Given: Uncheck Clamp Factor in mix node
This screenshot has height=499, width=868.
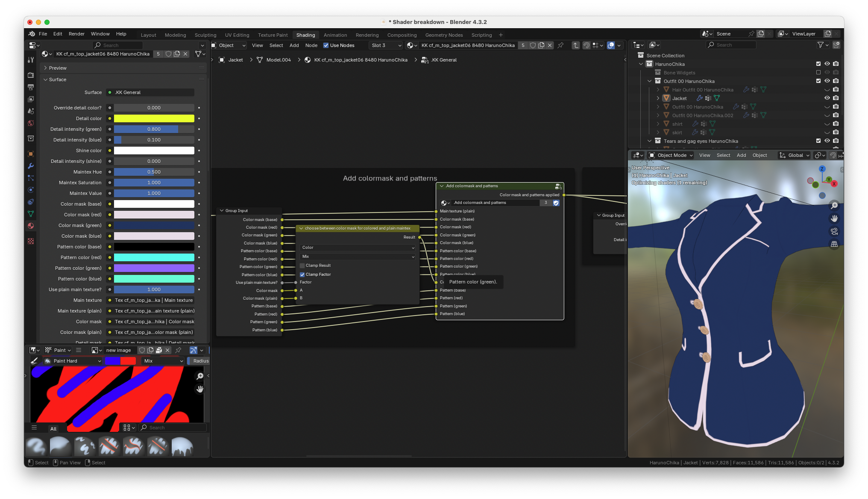Looking at the screenshot, I should click(302, 275).
